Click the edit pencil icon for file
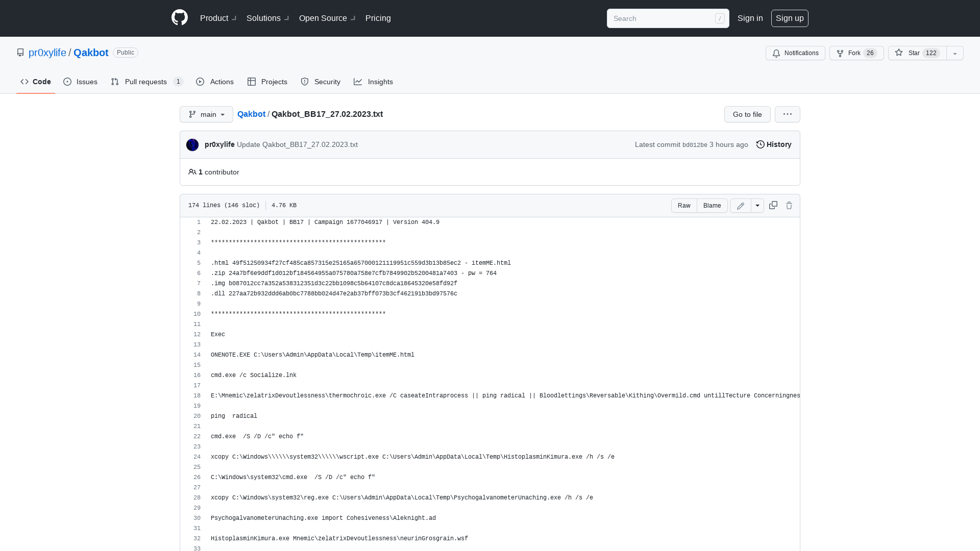 click(x=741, y=205)
